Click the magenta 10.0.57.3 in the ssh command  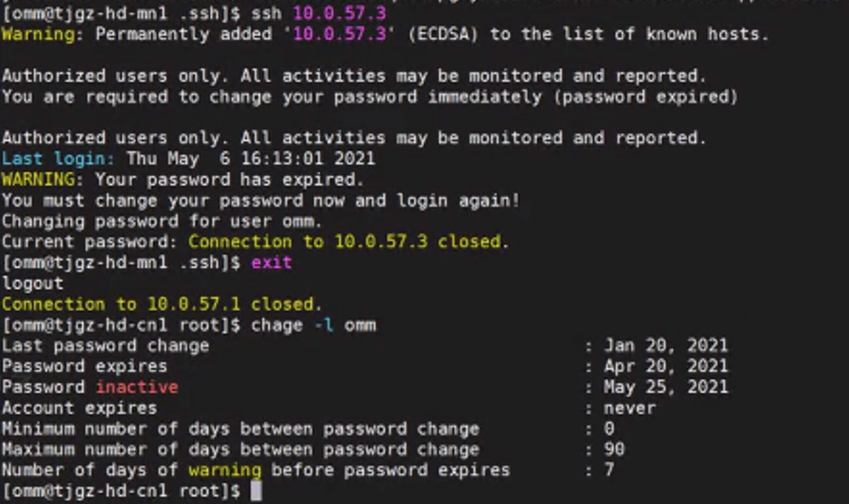click(339, 13)
